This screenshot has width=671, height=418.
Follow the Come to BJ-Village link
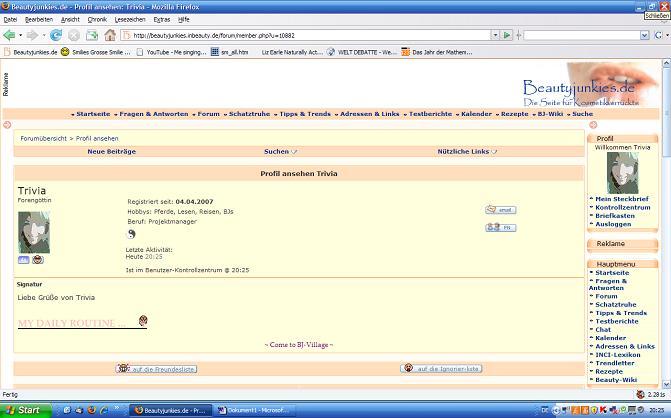click(299, 345)
